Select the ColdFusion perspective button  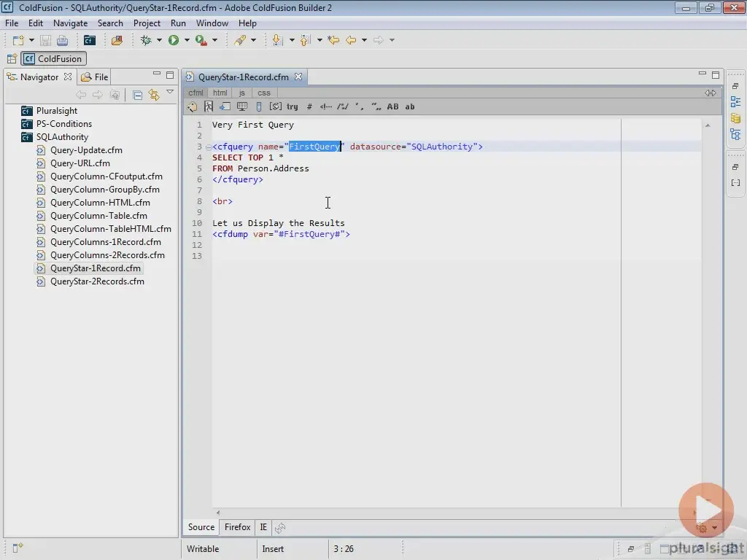tap(53, 58)
